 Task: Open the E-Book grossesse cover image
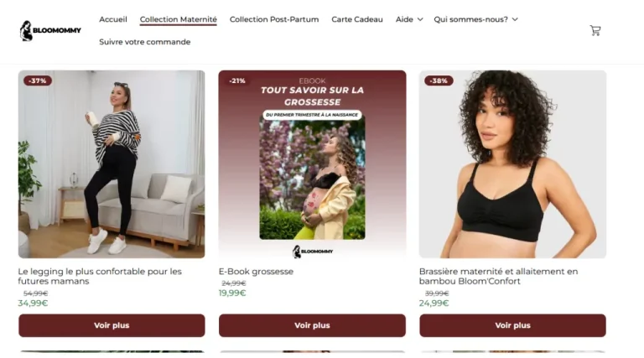312,164
